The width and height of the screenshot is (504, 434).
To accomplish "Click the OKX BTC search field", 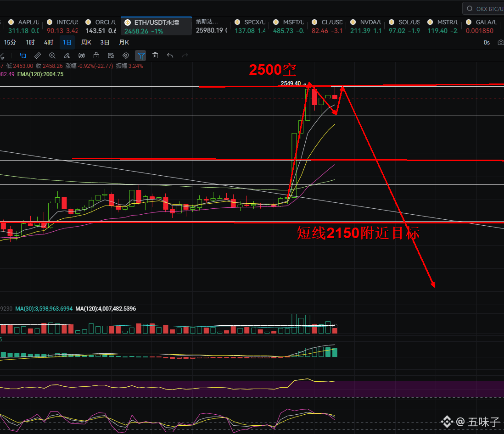I will (483, 9).
